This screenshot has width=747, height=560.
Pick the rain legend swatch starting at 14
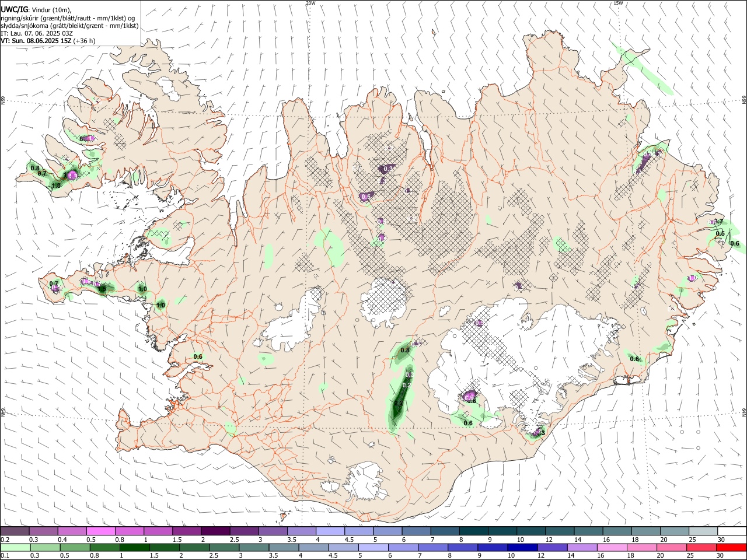pyautogui.click(x=582, y=547)
